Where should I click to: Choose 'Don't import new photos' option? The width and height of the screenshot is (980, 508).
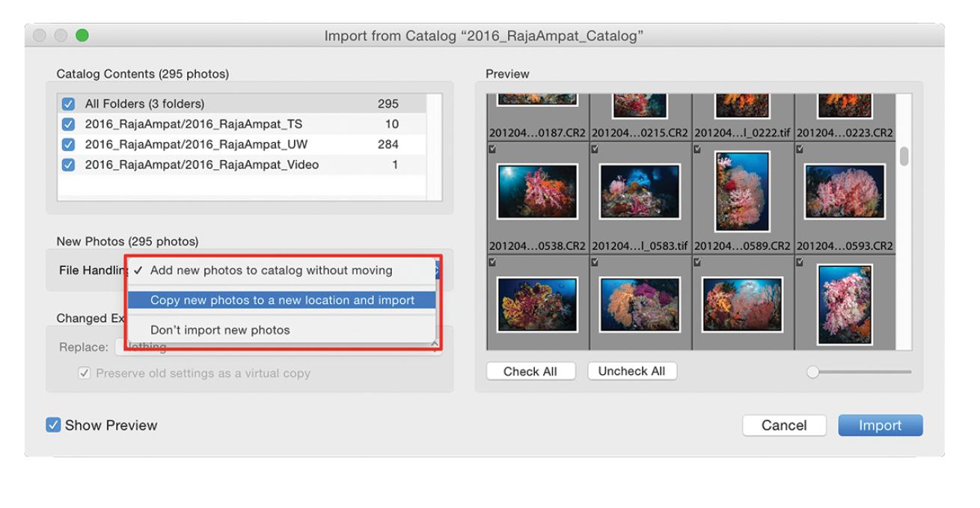click(220, 330)
